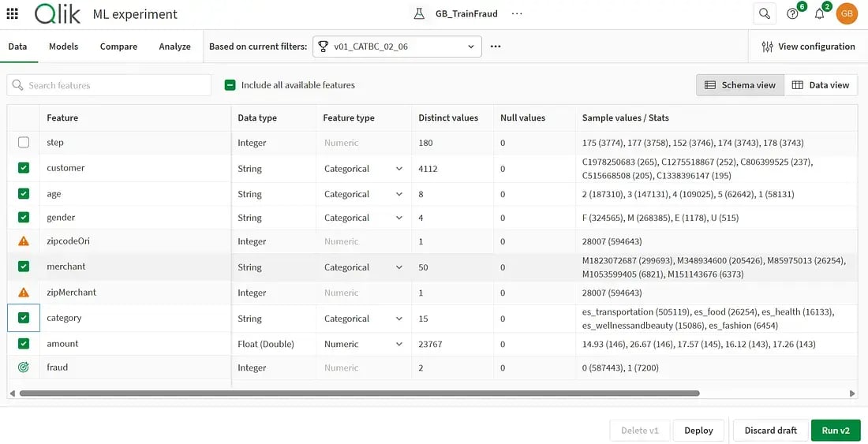
Task: Uncheck the customer feature checkbox
Action: click(x=24, y=168)
